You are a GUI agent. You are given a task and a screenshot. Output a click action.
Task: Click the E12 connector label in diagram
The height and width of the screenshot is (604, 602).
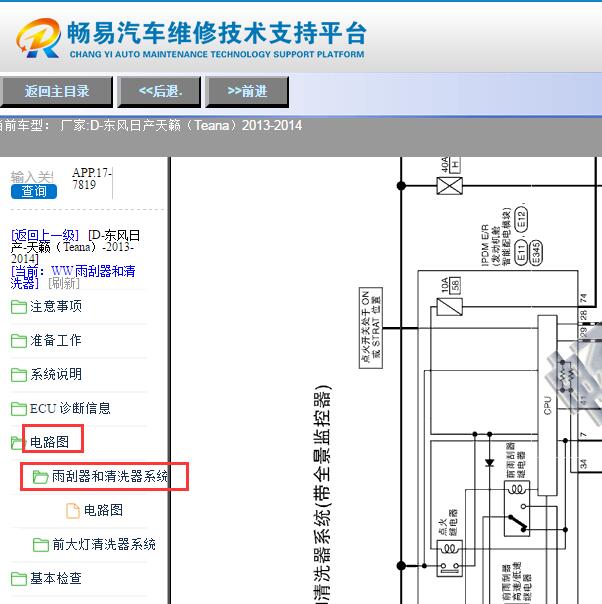point(521,219)
